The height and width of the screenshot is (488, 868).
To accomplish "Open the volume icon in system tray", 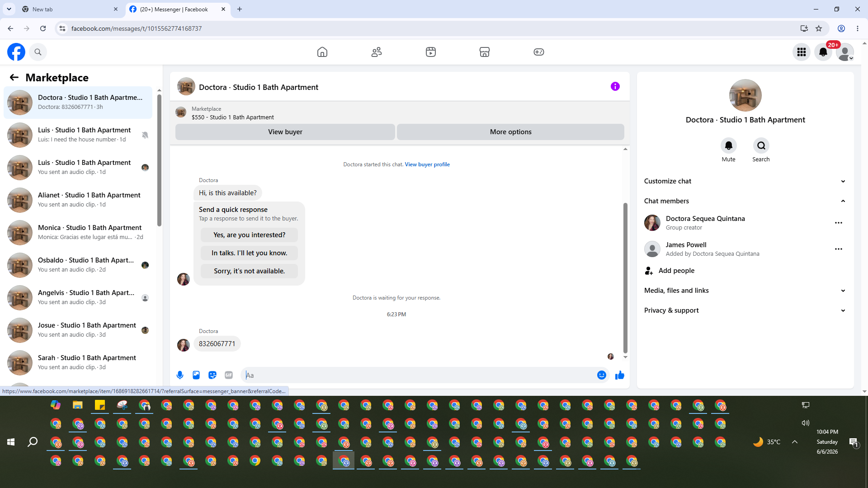I will (806, 423).
